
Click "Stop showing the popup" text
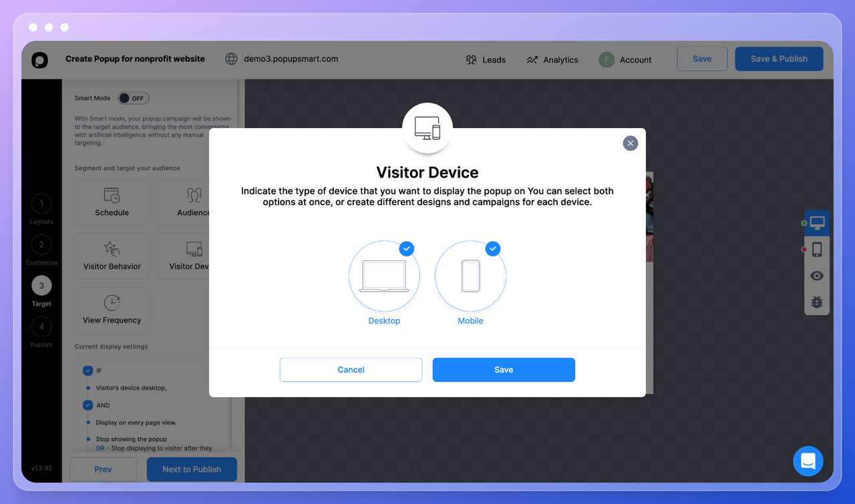[x=132, y=439]
